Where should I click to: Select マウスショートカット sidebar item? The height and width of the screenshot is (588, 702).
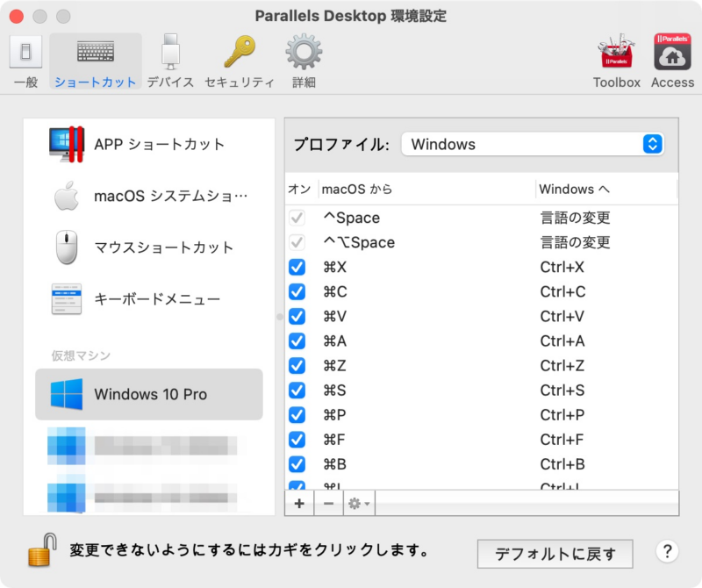(149, 247)
